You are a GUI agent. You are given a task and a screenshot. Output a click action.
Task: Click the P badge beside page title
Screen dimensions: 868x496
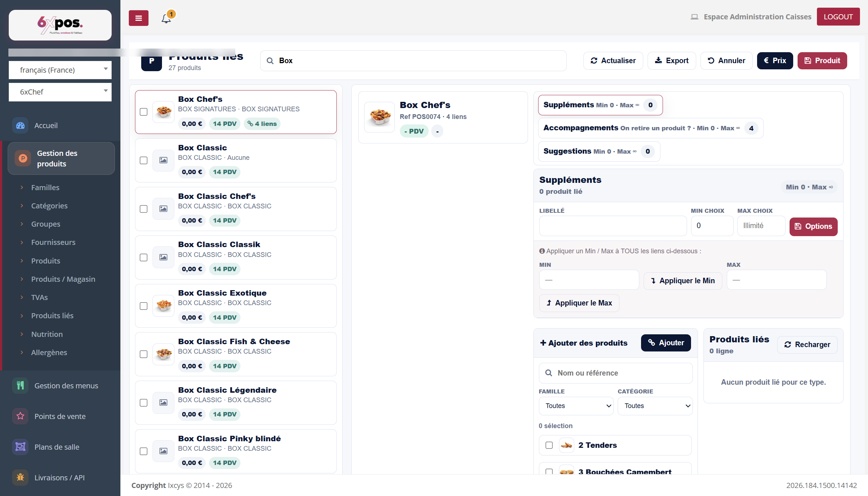pos(151,61)
